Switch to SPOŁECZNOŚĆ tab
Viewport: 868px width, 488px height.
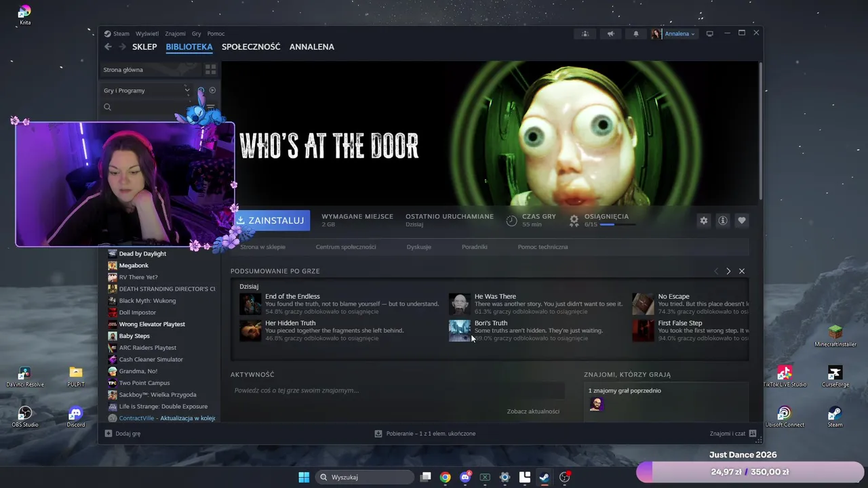(251, 47)
